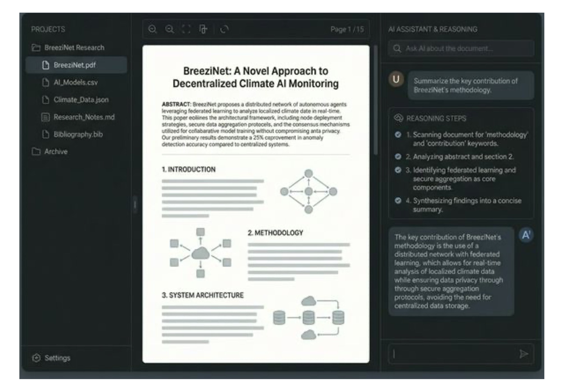The width and height of the screenshot is (564, 392).
Task: Open Research_Notes.md from the project list
Action: [x=84, y=117]
